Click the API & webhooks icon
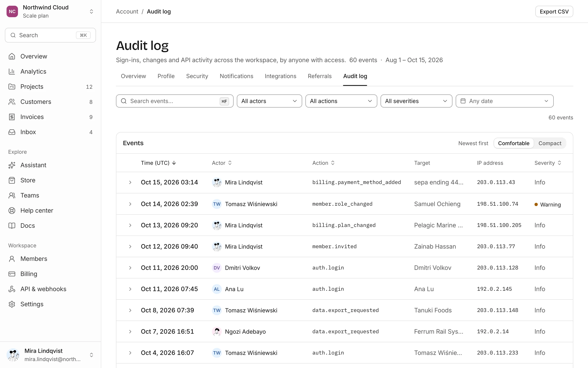588x368 pixels. tap(12, 289)
